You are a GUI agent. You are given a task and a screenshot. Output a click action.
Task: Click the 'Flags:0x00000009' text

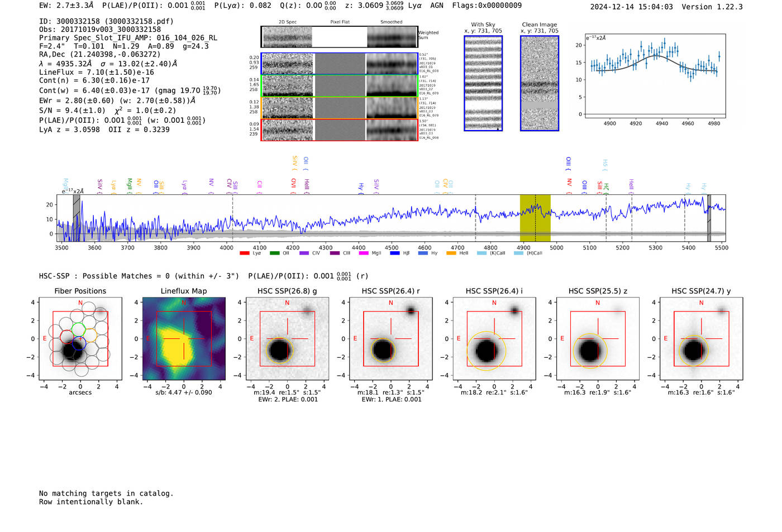pyautogui.click(x=487, y=5)
